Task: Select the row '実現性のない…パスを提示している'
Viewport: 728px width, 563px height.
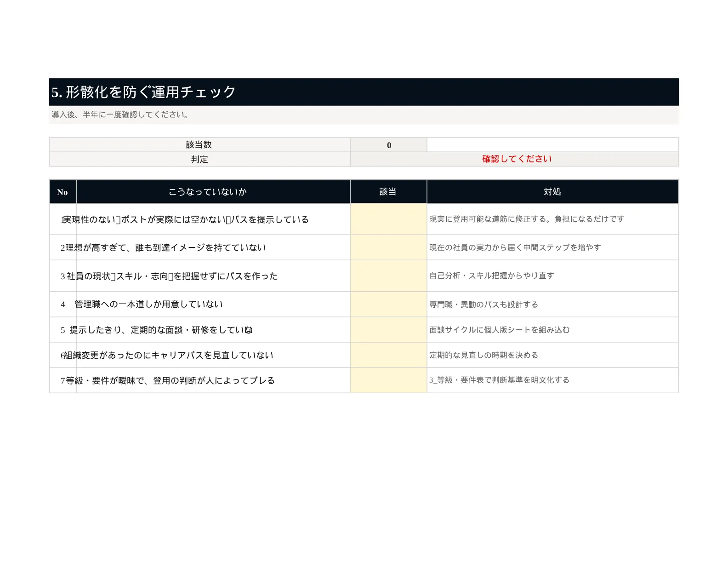Action: 364,219
